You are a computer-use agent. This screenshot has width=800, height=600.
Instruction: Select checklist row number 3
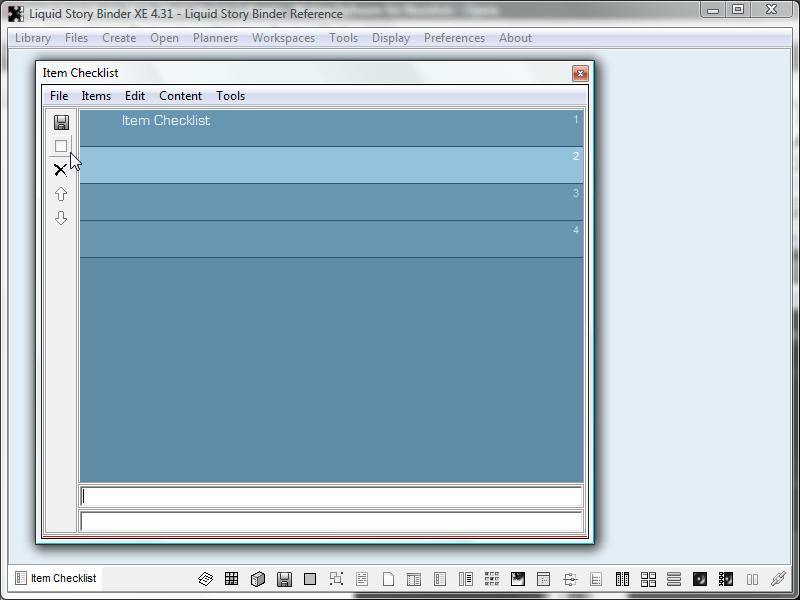(x=330, y=202)
